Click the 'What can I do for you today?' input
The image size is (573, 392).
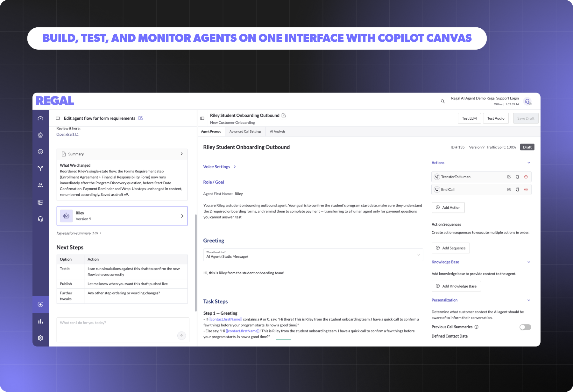(123, 330)
